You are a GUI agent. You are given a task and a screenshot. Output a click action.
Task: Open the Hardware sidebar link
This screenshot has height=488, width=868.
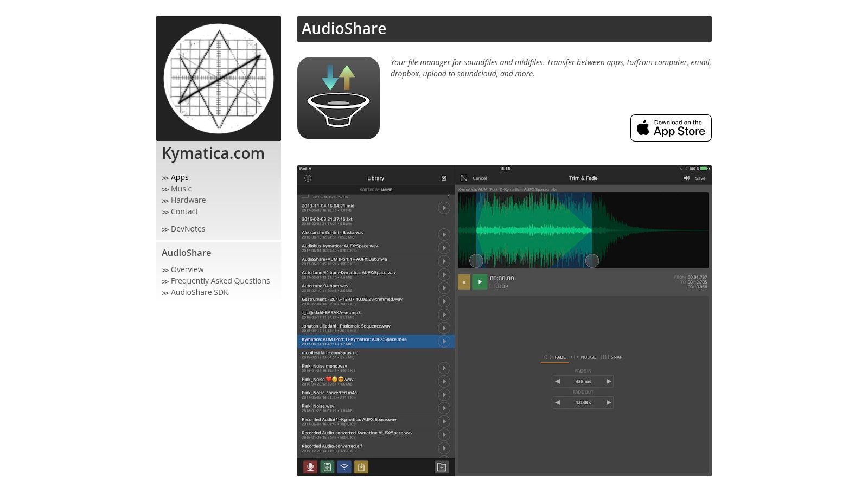[188, 200]
